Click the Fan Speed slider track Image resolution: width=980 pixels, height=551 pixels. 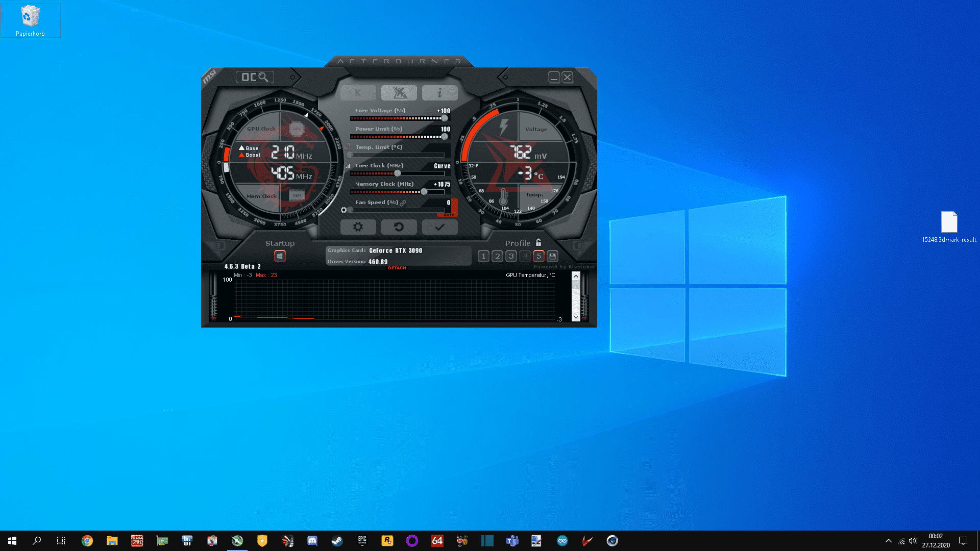point(397,210)
